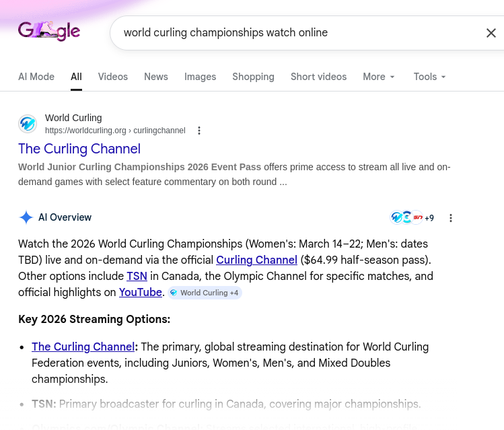
Task: Click The Curling Channel link in the bullet list
Action: [83, 347]
